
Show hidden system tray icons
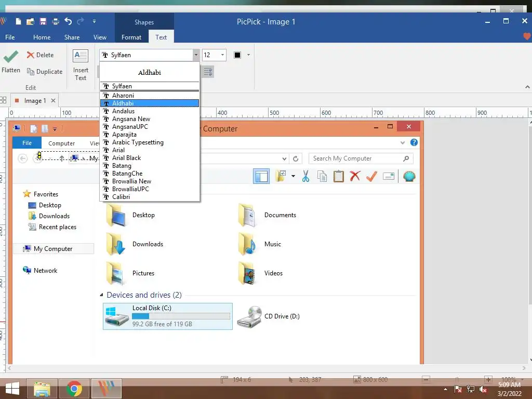coord(445,390)
